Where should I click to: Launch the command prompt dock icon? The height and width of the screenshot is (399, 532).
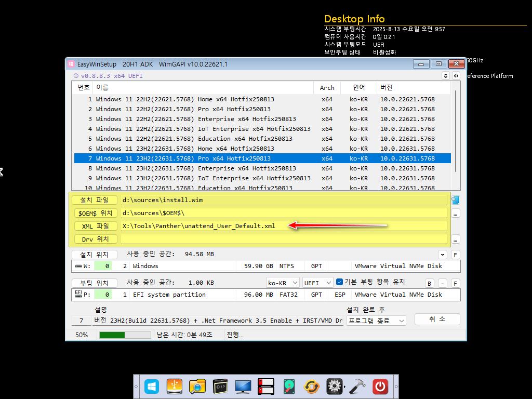point(220,387)
